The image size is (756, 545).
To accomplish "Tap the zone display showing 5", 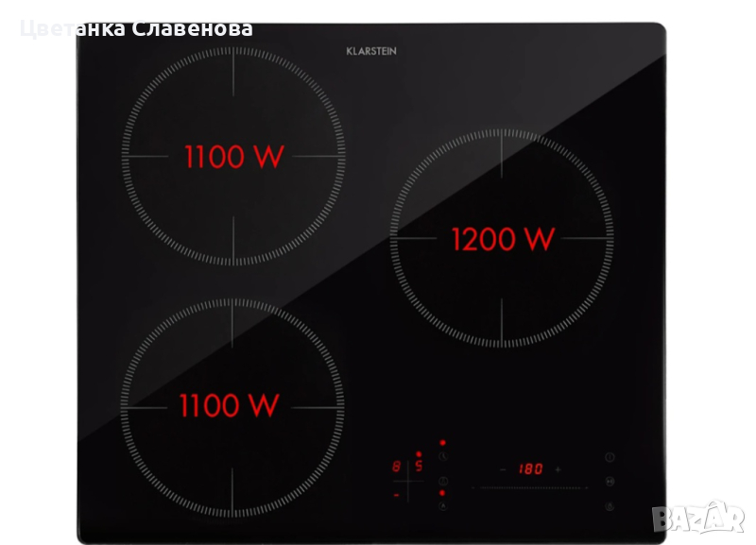I will (418, 468).
